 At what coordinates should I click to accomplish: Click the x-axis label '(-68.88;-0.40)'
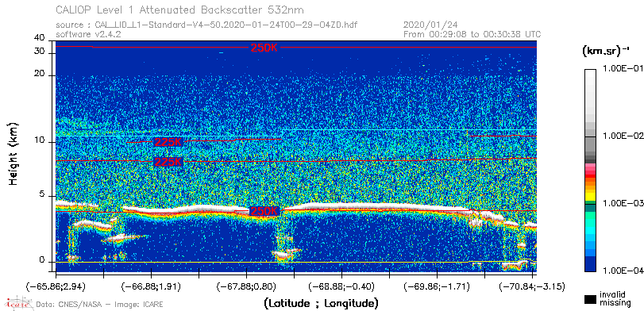click(x=342, y=286)
